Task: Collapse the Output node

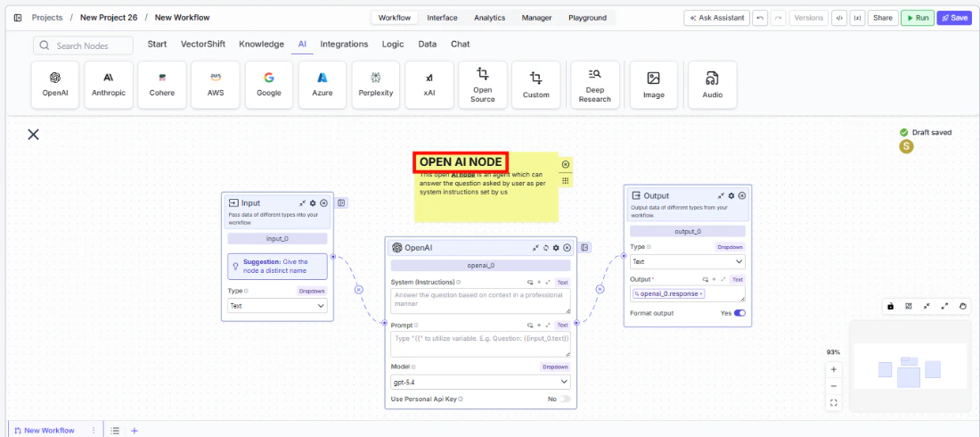Action: [x=721, y=195]
